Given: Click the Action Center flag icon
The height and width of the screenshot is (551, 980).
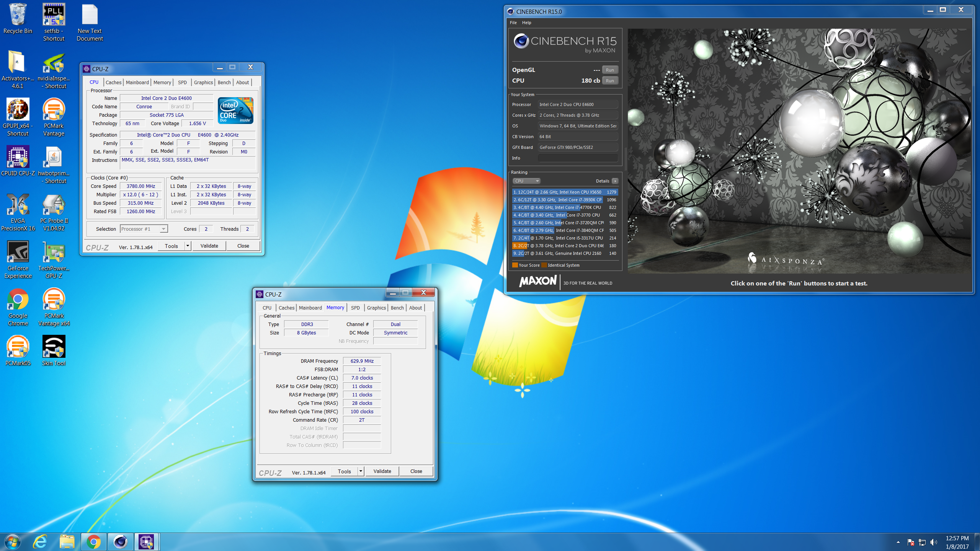Looking at the screenshot, I should point(911,542).
